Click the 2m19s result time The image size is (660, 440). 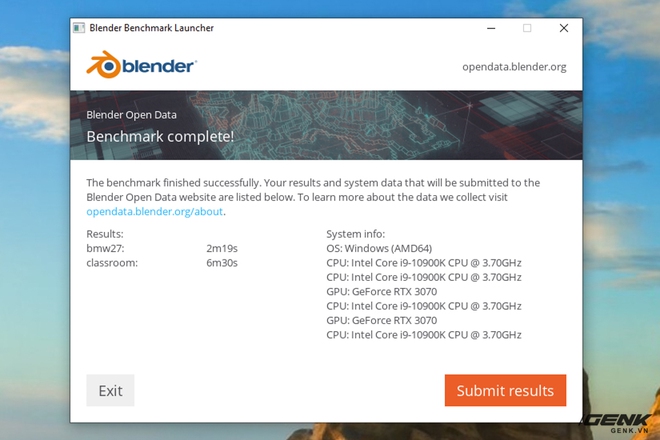coord(222,248)
